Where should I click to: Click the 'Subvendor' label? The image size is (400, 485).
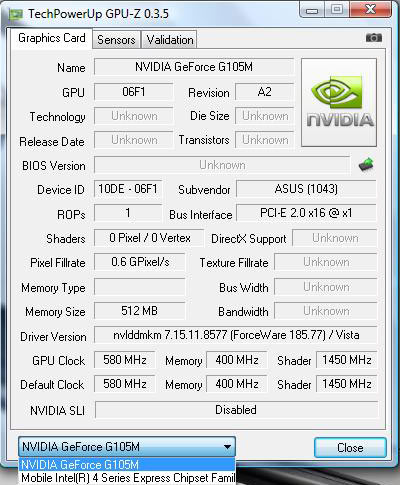tap(204, 190)
